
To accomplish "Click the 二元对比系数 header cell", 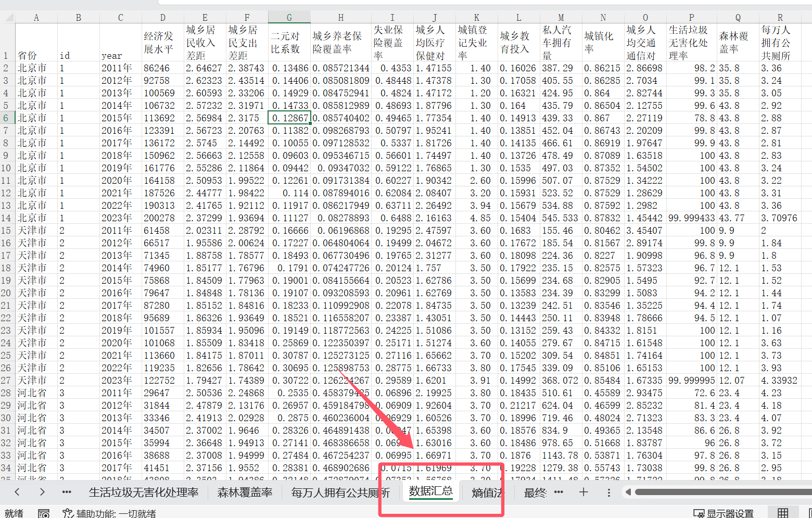I will point(289,42).
